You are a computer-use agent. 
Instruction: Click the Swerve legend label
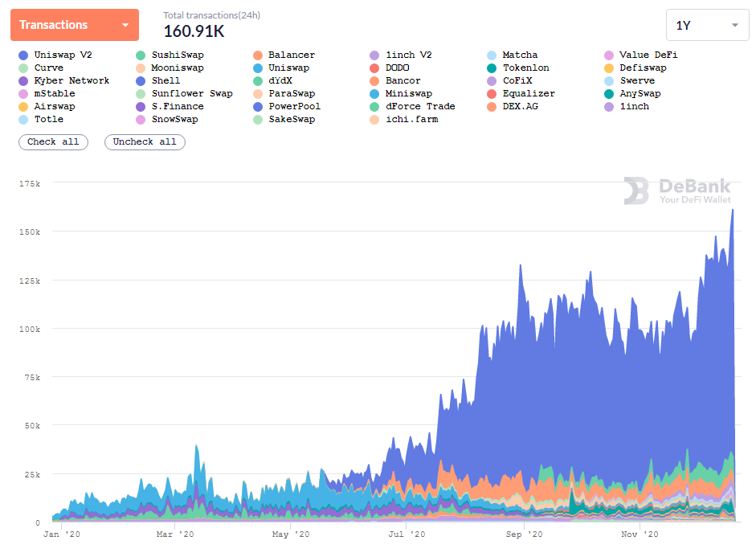tap(637, 80)
